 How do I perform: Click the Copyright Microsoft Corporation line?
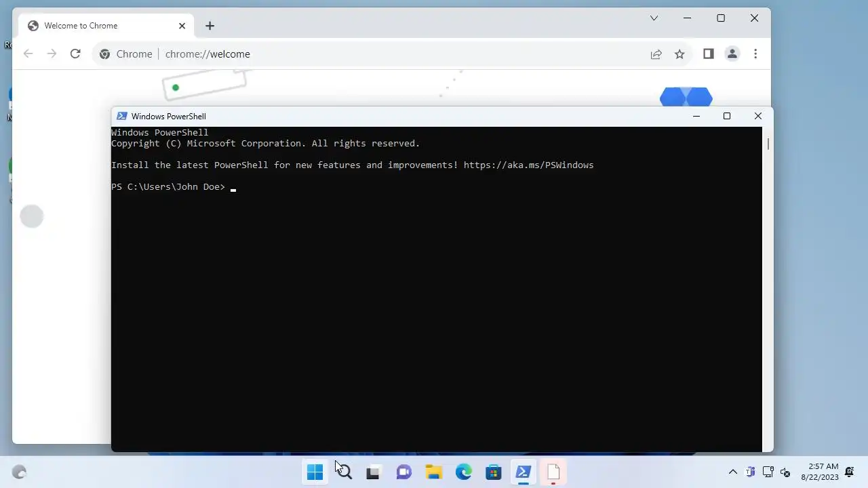[x=266, y=144]
